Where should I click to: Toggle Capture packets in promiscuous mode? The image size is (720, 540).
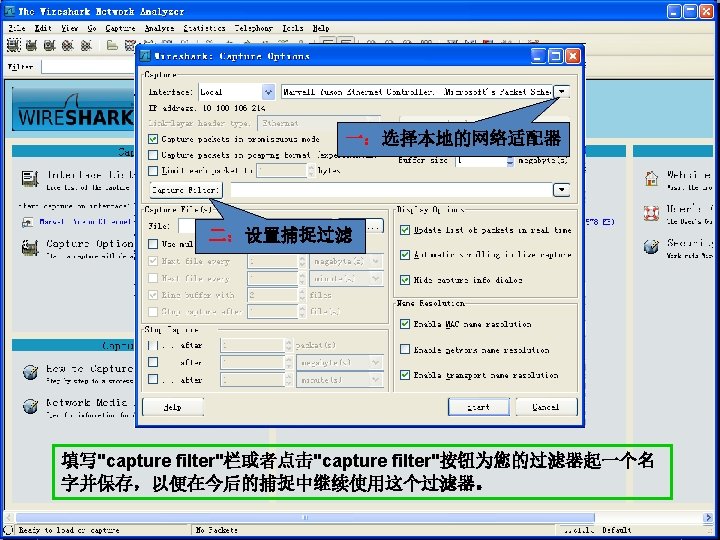pos(153,139)
